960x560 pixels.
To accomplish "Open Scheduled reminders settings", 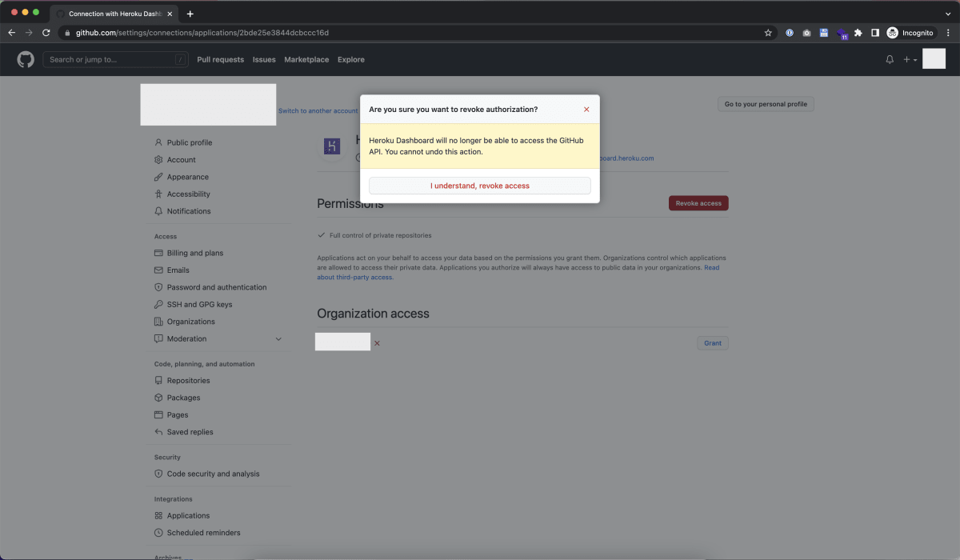I will (x=204, y=533).
